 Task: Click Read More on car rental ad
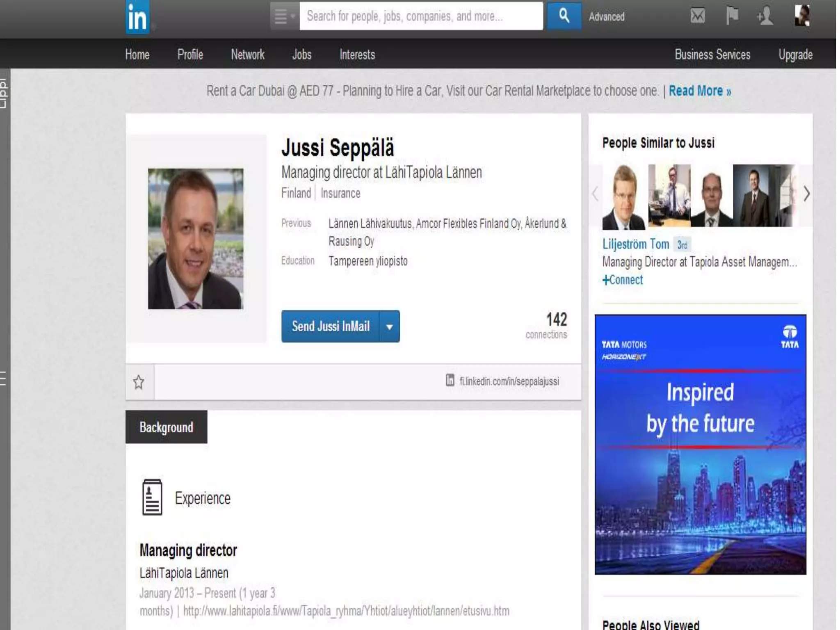click(700, 91)
